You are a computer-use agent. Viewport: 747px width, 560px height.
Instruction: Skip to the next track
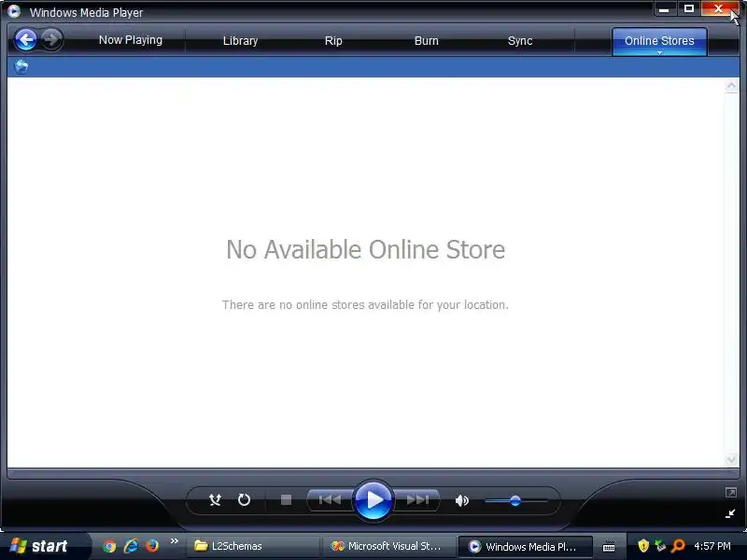pos(417,500)
